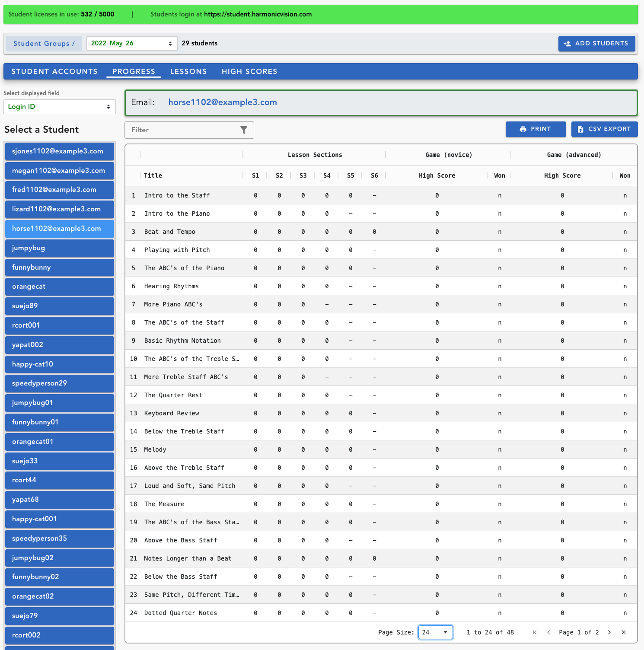The height and width of the screenshot is (650, 644).
Task: Click the 'Dotted Quarter Notes' lesson title
Action: (x=181, y=613)
